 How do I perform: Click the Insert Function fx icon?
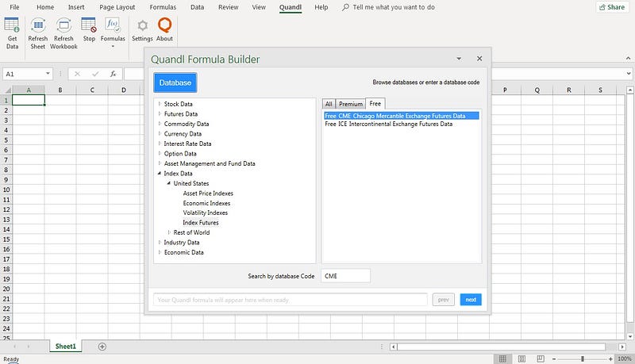coord(113,74)
